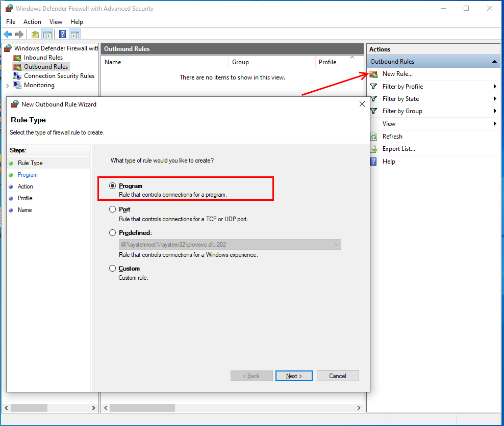Click left arrow of tree pane scrollbar
This screenshot has width=504, height=426.
point(6,408)
